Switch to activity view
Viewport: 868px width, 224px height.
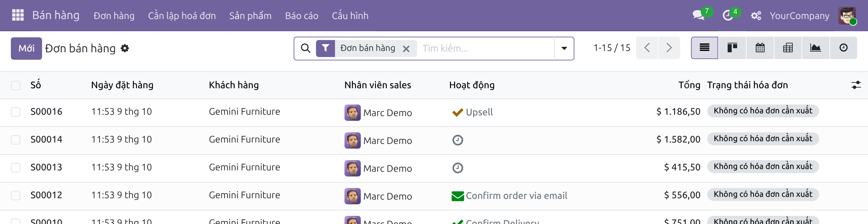(844, 48)
